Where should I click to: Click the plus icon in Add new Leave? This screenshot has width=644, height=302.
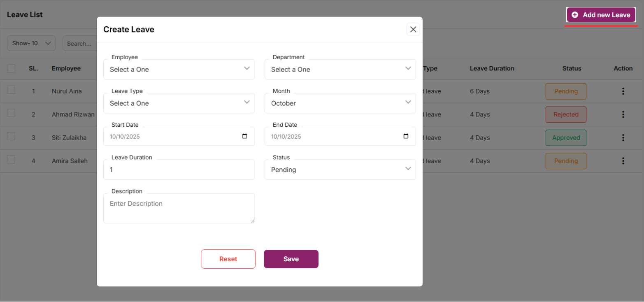[575, 15]
